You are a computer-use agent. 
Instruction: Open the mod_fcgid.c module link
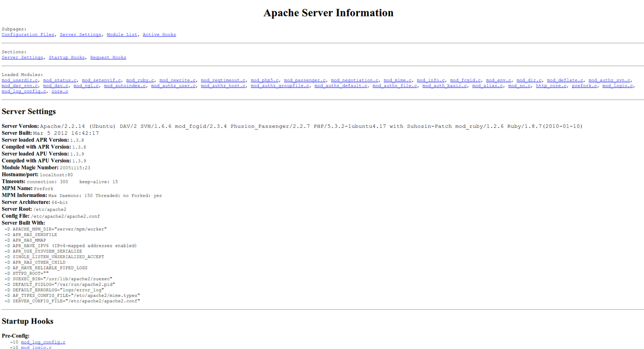[x=465, y=80]
